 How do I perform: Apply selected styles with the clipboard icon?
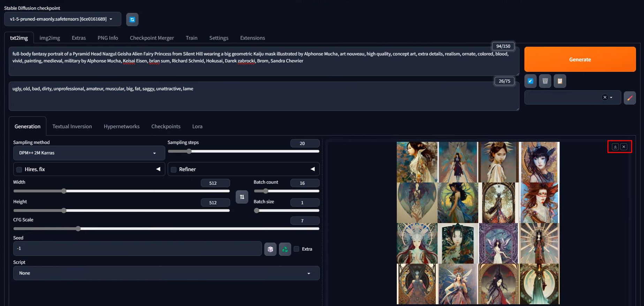click(x=560, y=81)
